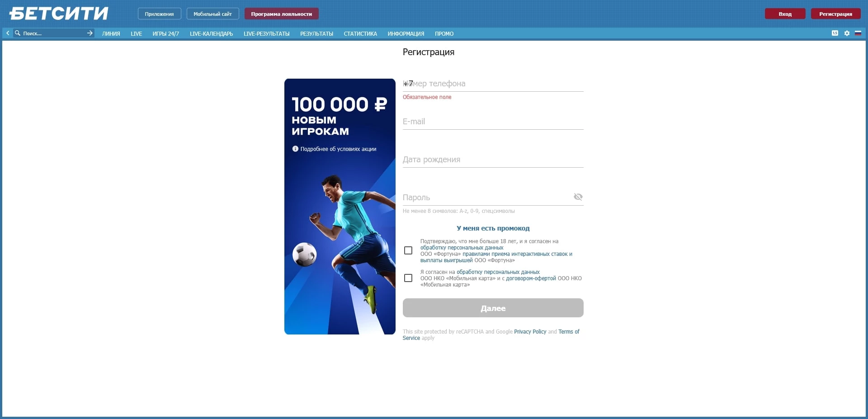The image size is (868, 419).
Task: Collapse sidebar with the left chevron
Action: [8, 33]
